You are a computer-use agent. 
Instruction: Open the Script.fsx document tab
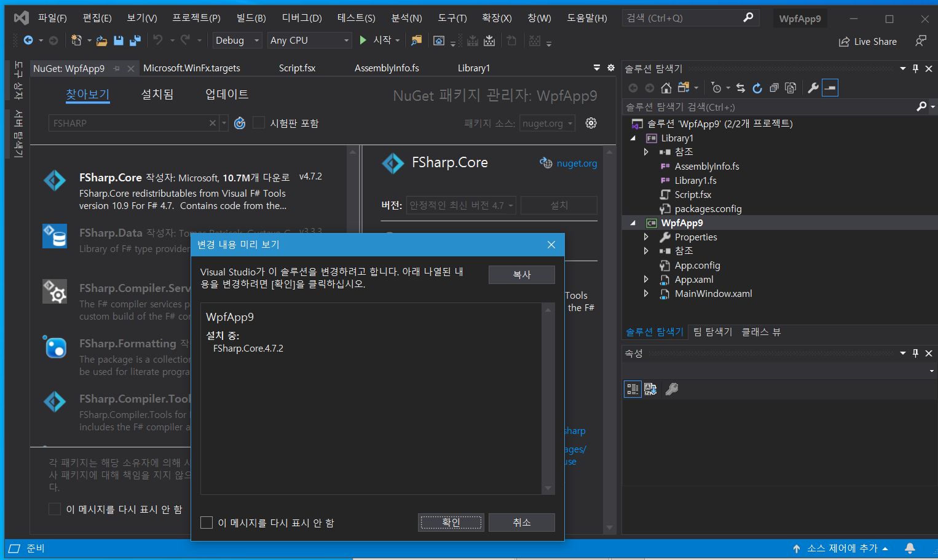pyautogui.click(x=297, y=68)
